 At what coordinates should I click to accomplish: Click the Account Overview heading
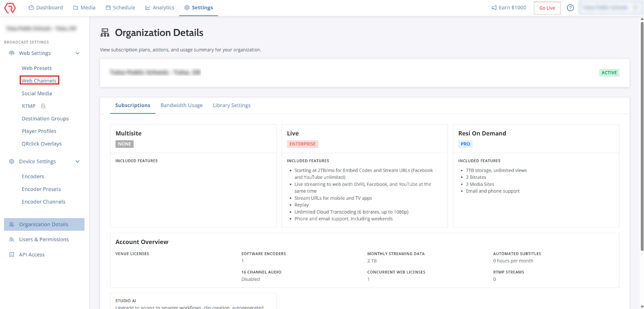142,242
